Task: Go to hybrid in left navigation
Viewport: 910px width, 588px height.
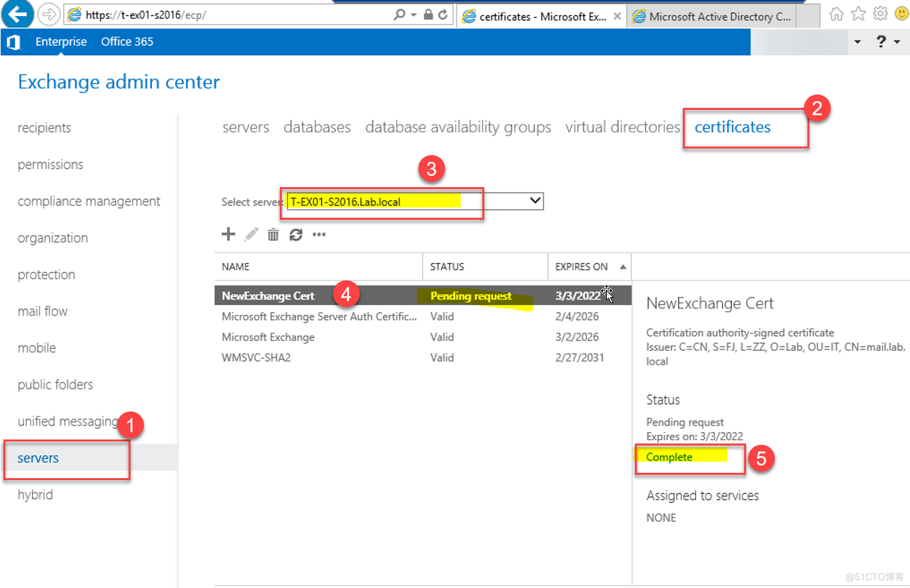Action: point(35,495)
